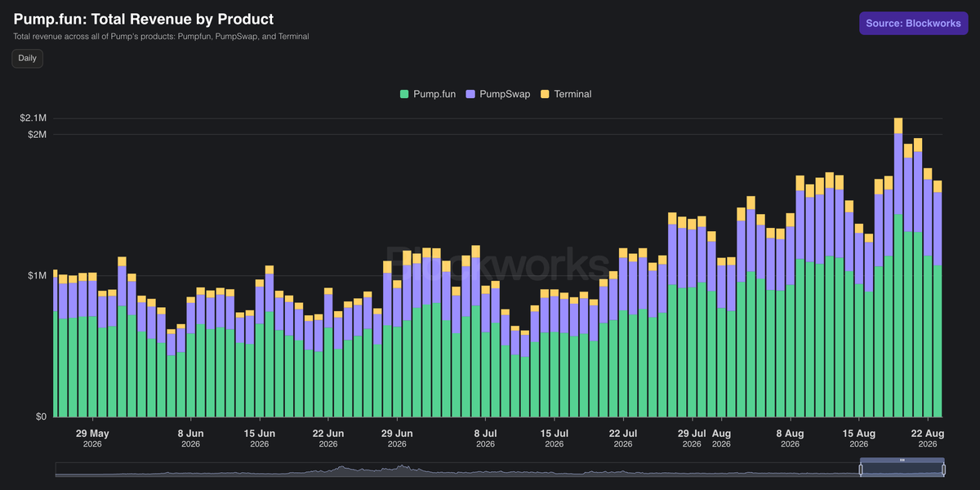
Task: Toggle the Terminal series in the legend
Action: click(x=566, y=94)
